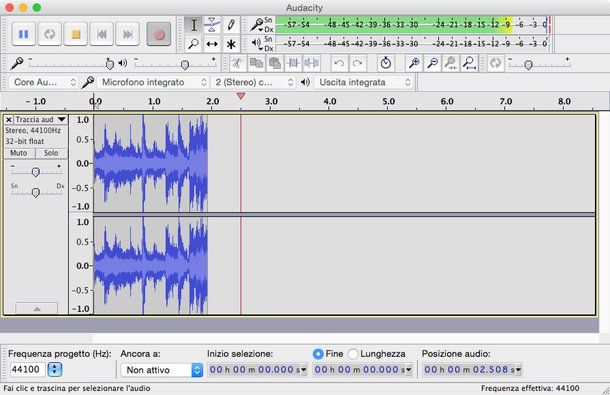Screen dimensions: 610x395
Task: Click the Undo arrow
Action: click(339, 63)
